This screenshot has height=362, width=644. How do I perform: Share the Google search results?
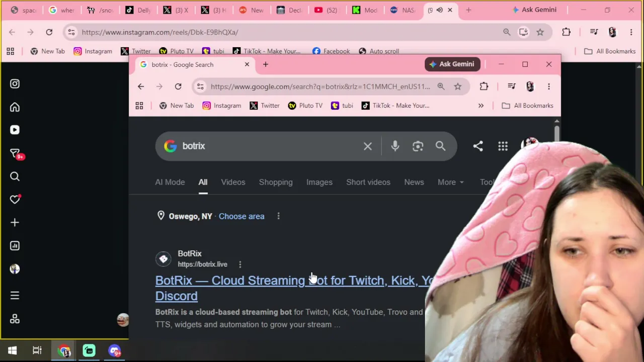click(x=478, y=146)
